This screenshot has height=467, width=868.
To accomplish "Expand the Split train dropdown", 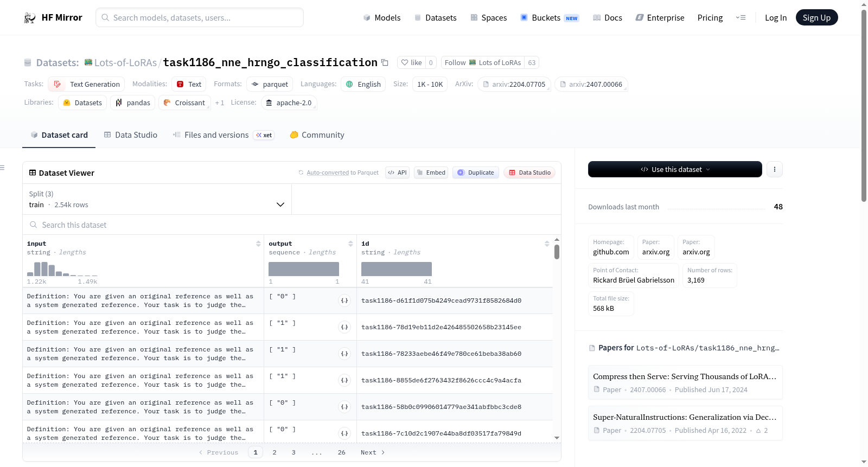I will point(157,199).
